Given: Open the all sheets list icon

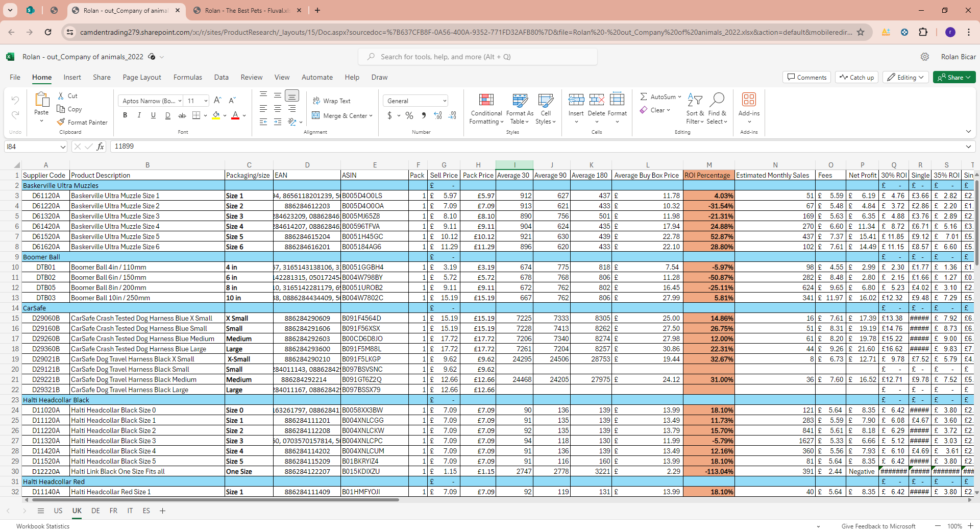Looking at the screenshot, I should click(x=41, y=511).
